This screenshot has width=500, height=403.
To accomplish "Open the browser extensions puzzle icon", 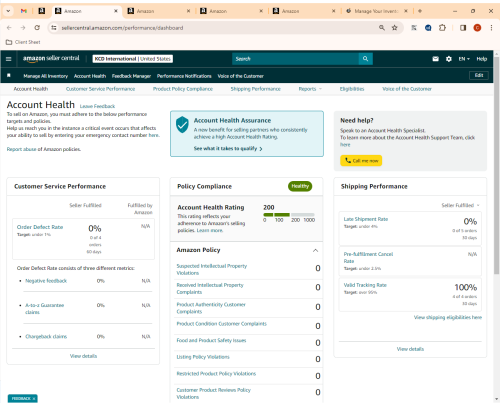I will (442, 28).
